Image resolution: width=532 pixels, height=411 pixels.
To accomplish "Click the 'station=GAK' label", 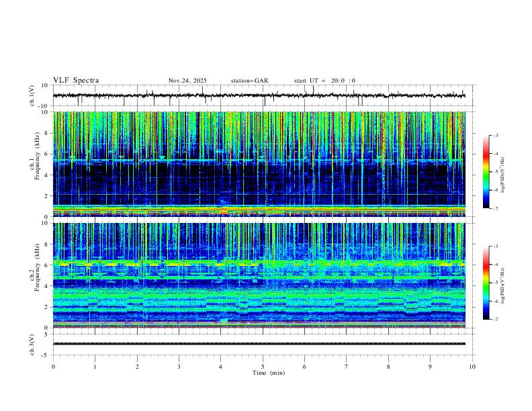I will point(249,81).
